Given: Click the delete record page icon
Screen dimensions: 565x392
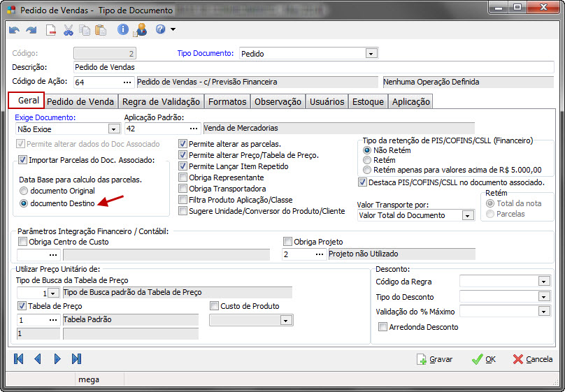Looking at the screenshot, I should coord(51,30).
